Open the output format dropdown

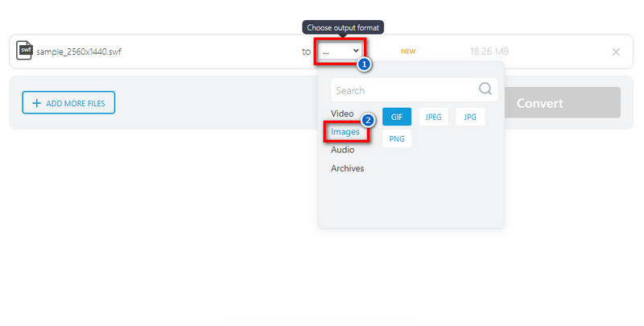(x=341, y=52)
